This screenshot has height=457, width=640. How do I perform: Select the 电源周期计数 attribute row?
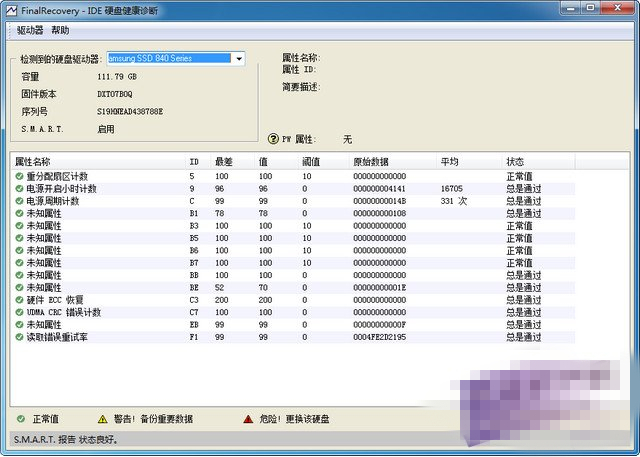[293, 201]
